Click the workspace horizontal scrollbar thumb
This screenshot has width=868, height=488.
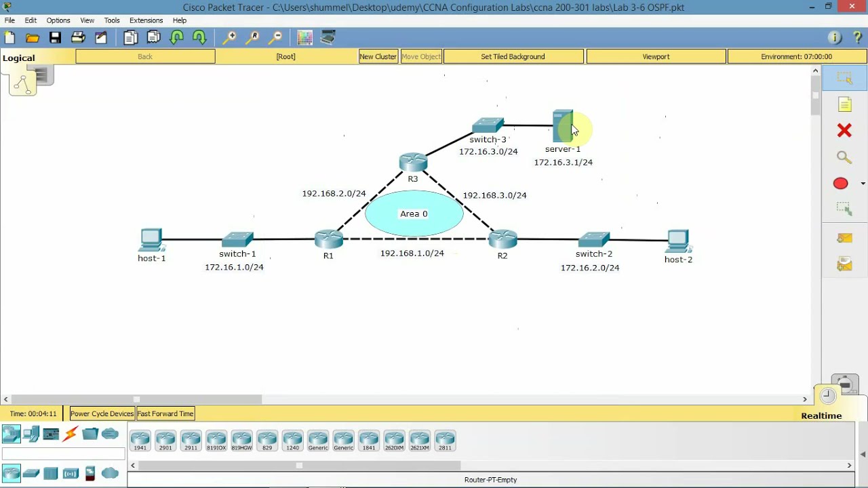coord(136,399)
